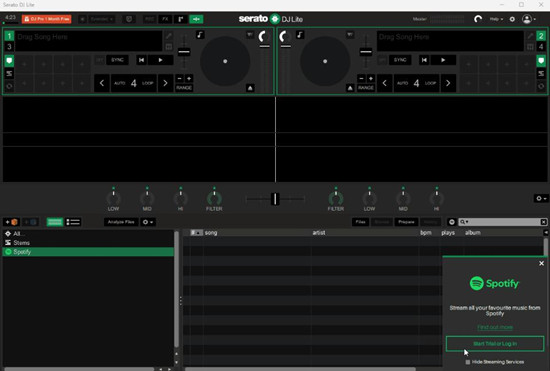This screenshot has width=550, height=371.
Task: Jump to previous track on right deck
Action: (x=424, y=60)
